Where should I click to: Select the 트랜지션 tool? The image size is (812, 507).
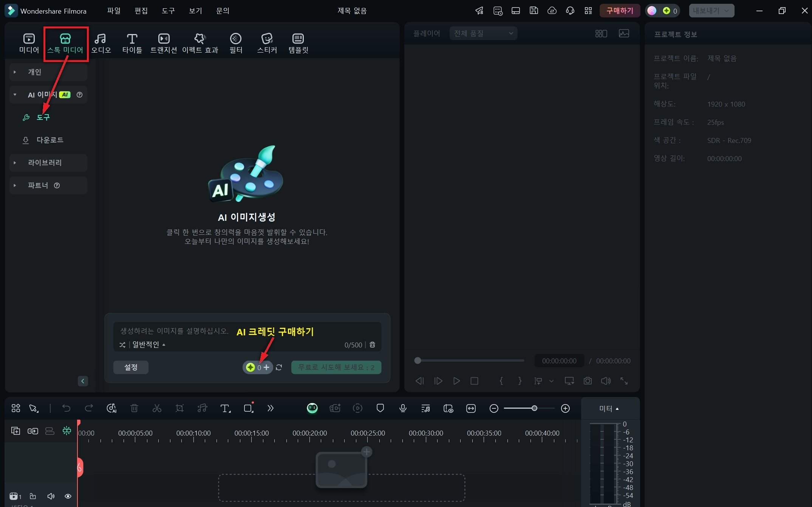point(164,43)
